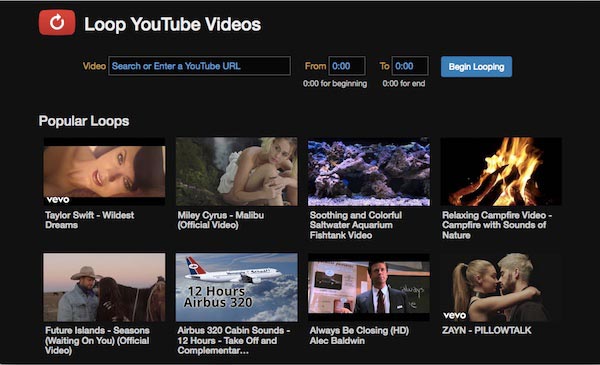Click Future Islands - Seasons title link
Screen dimensions: 600x365
point(97,341)
